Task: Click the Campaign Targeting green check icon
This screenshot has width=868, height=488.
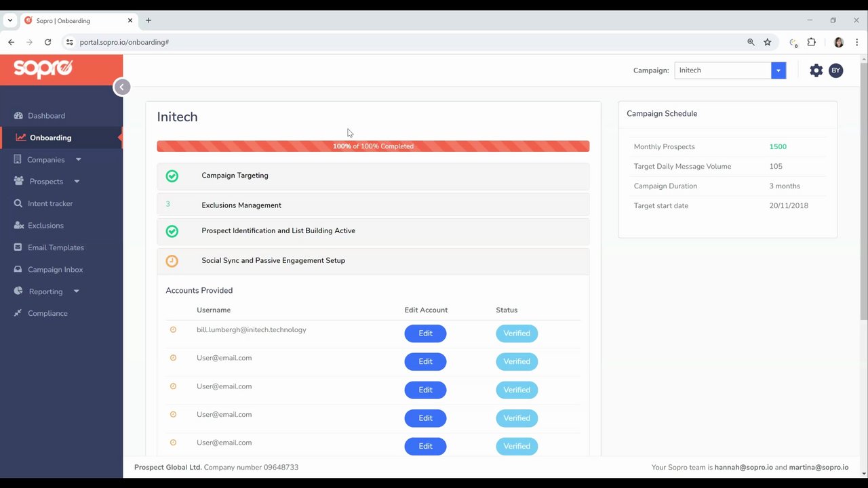Action: point(172,176)
